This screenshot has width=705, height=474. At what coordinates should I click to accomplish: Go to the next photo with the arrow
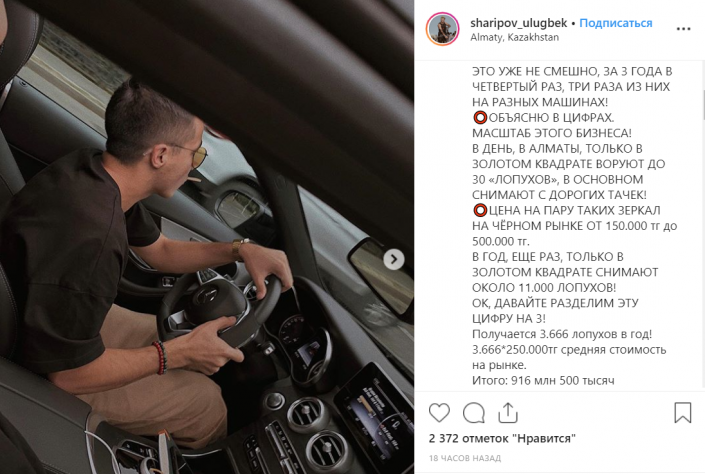tap(394, 259)
